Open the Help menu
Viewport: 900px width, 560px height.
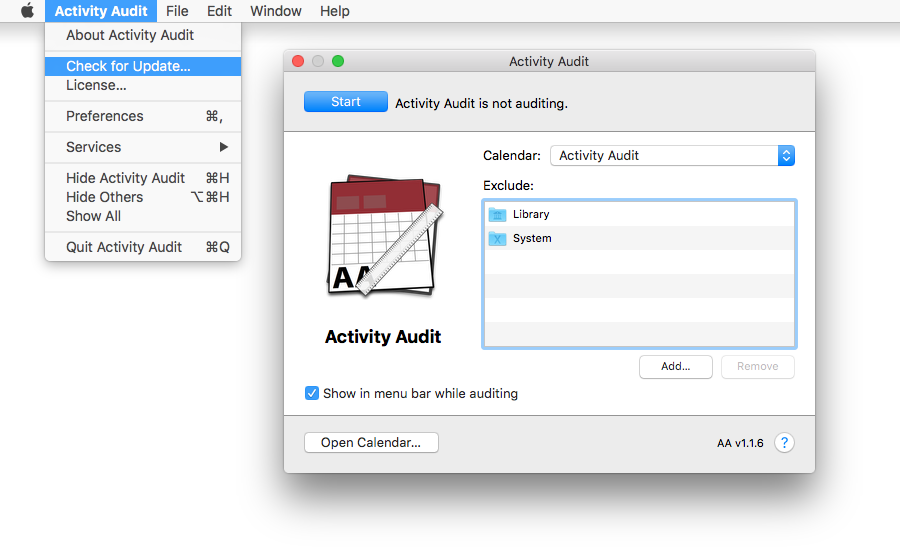coord(335,11)
